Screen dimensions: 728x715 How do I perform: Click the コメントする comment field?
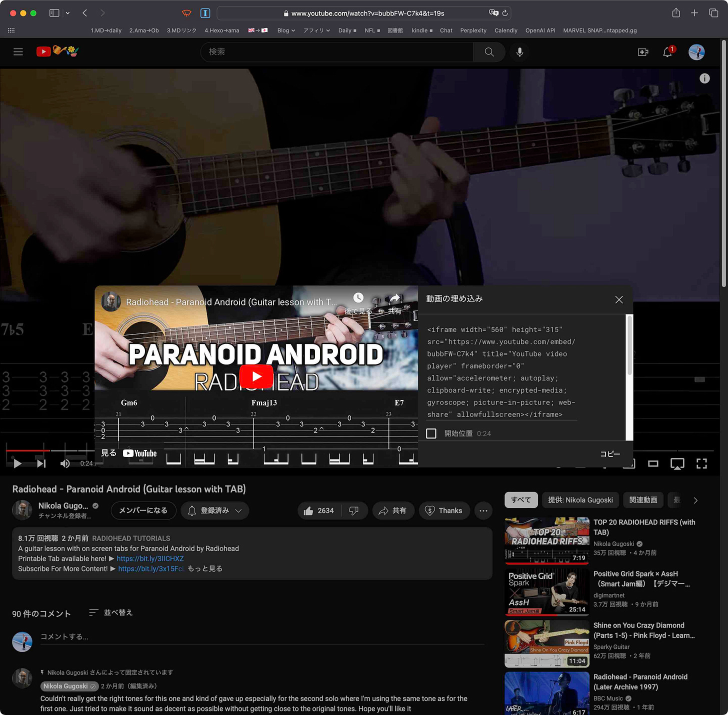262,636
